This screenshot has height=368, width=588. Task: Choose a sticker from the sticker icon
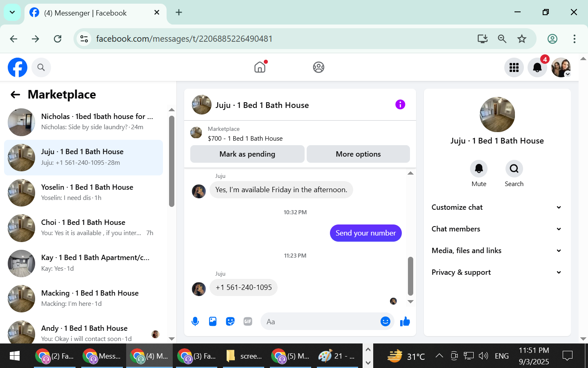tap(230, 322)
